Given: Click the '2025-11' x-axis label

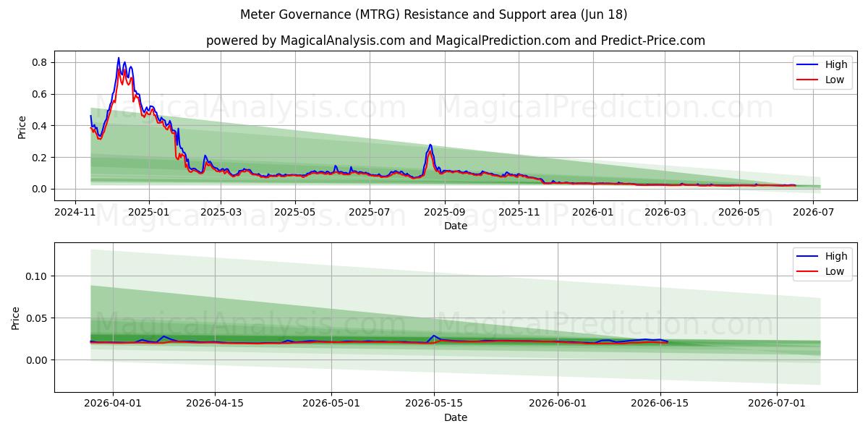Looking at the screenshot, I should pyautogui.click(x=519, y=212).
